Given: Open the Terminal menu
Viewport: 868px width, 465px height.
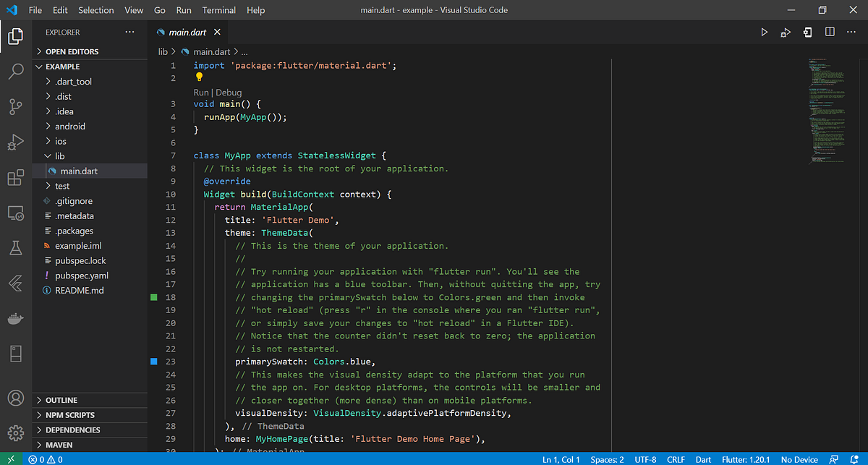Looking at the screenshot, I should 219,10.
